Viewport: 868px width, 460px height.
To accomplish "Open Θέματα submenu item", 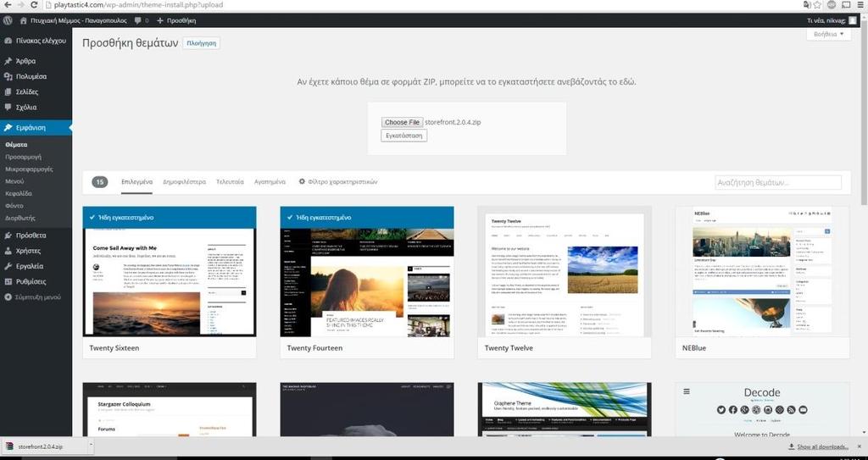I will (16, 145).
